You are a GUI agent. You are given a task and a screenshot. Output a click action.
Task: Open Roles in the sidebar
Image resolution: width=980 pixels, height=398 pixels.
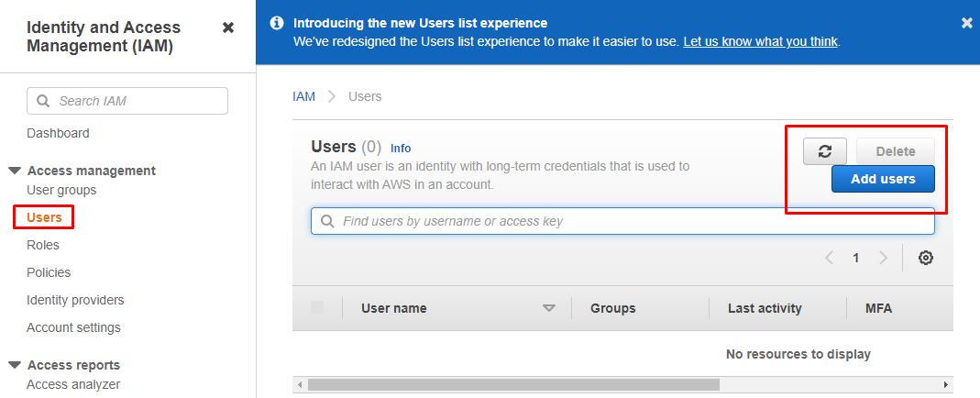(43, 245)
